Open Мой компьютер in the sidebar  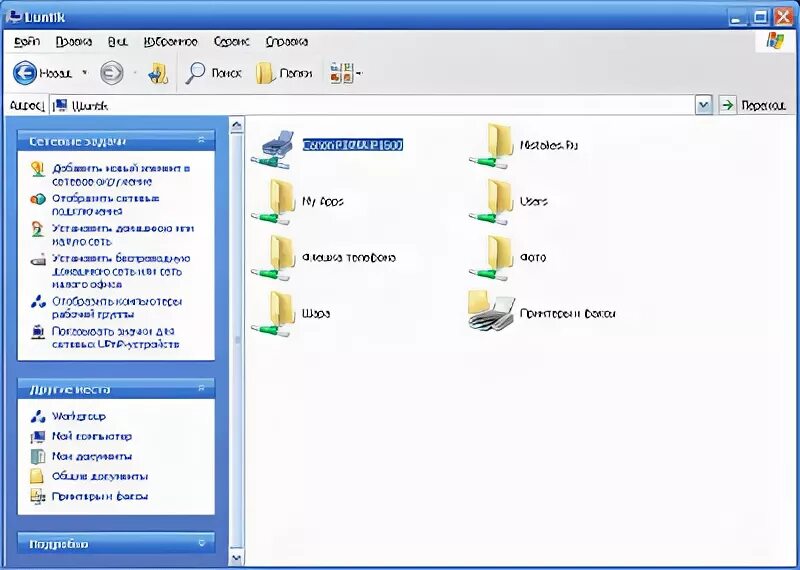pyautogui.click(x=92, y=436)
